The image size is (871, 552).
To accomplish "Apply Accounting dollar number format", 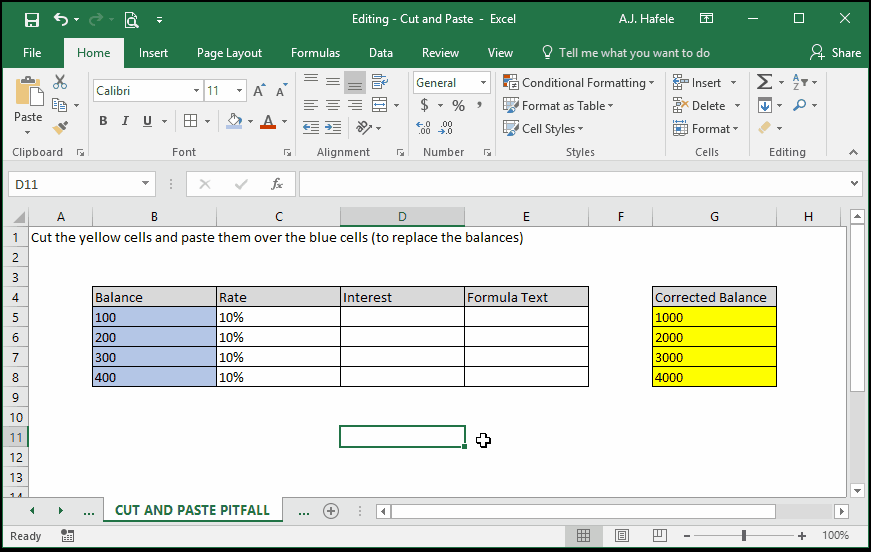I will click(x=424, y=105).
